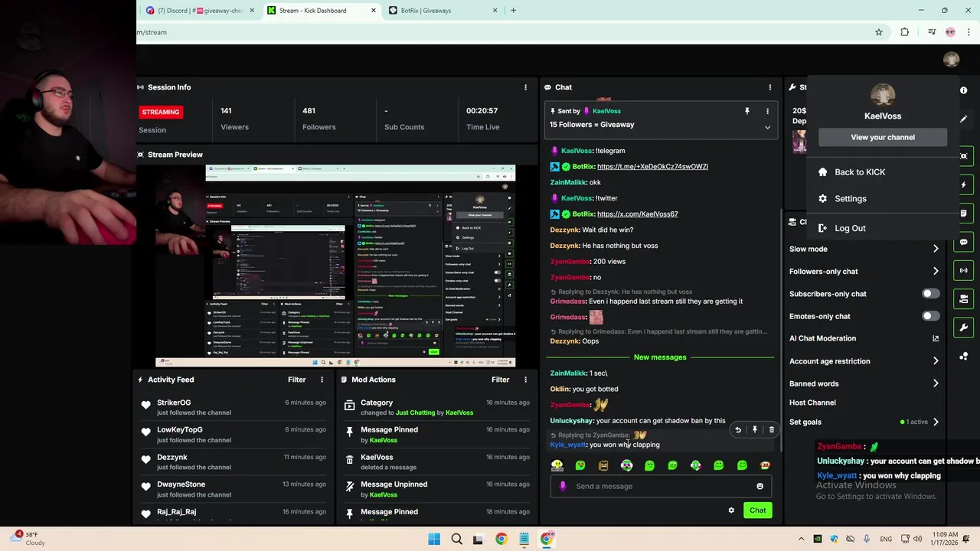Click the purple microphone icon in message box
Image resolution: width=980 pixels, height=551 pixels.
coord(563,486)
